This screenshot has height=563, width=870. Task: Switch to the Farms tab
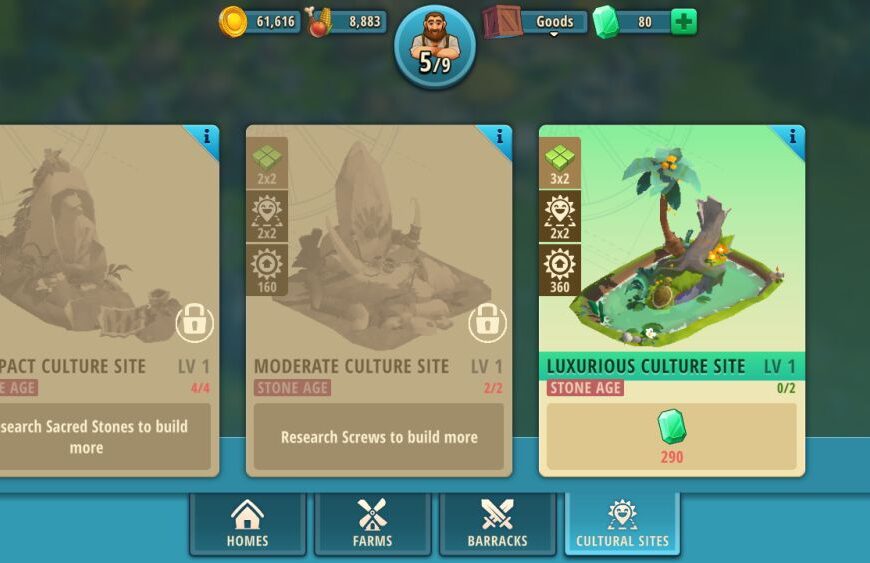pos(372,523)
